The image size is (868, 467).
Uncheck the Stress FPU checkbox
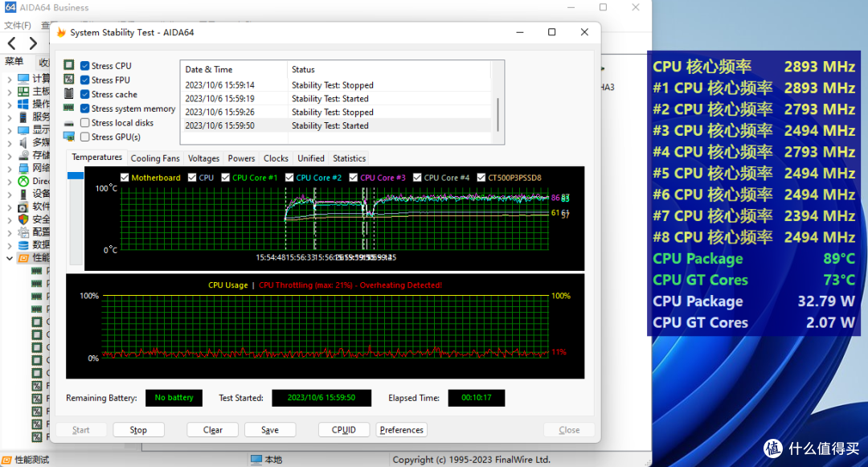click(84, 80)
